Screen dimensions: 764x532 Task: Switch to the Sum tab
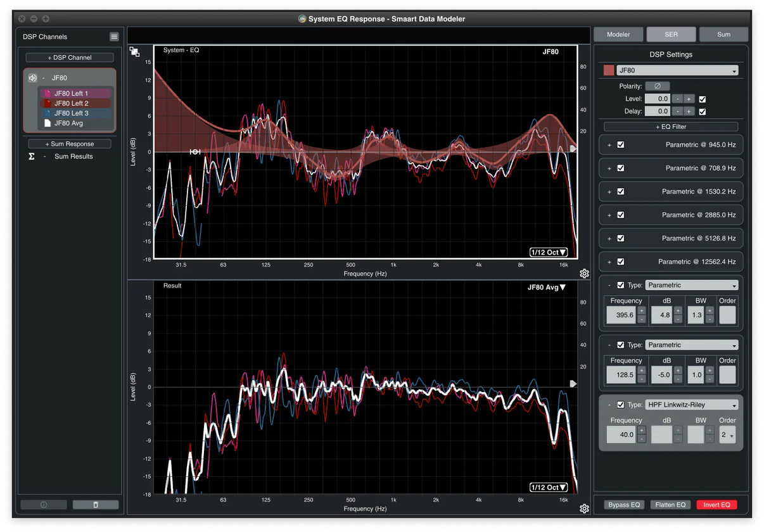click(x=723, y=34)
